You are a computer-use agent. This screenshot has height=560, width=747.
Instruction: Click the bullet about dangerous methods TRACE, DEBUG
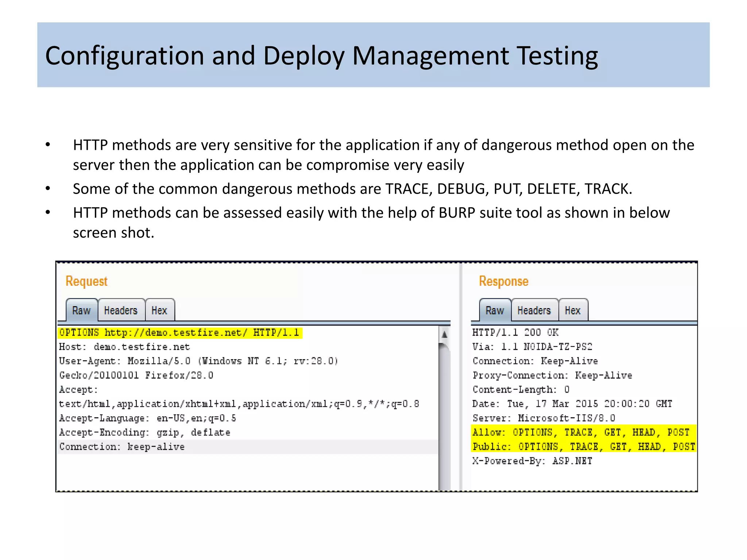(x=352, y=189)
